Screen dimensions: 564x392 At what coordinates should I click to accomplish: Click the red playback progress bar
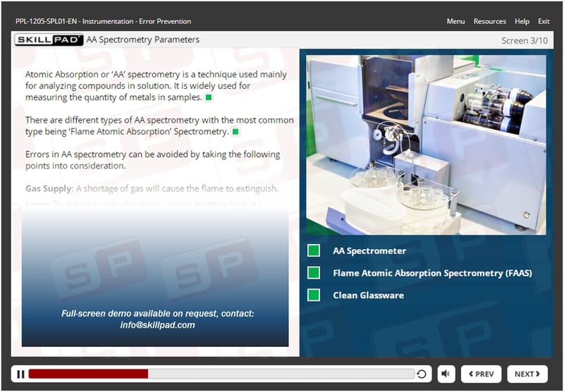[x=89, y=374]
